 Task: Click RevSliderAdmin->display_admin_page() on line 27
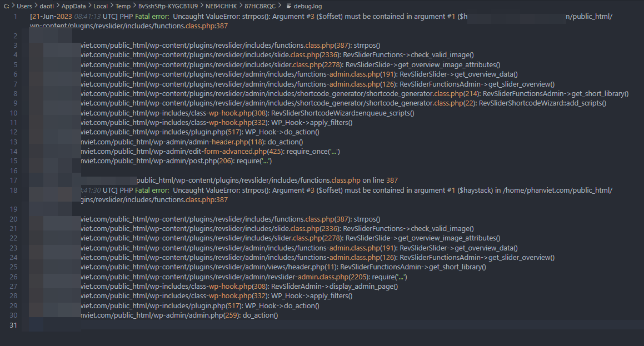335,287
